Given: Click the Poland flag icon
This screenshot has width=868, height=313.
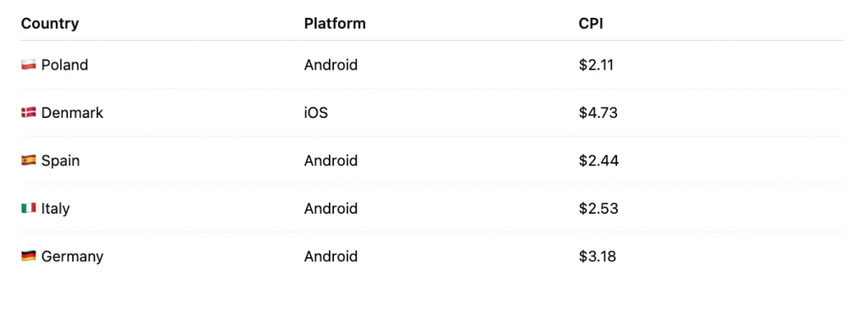Looking at the screenshot, I should click(29, 64).
